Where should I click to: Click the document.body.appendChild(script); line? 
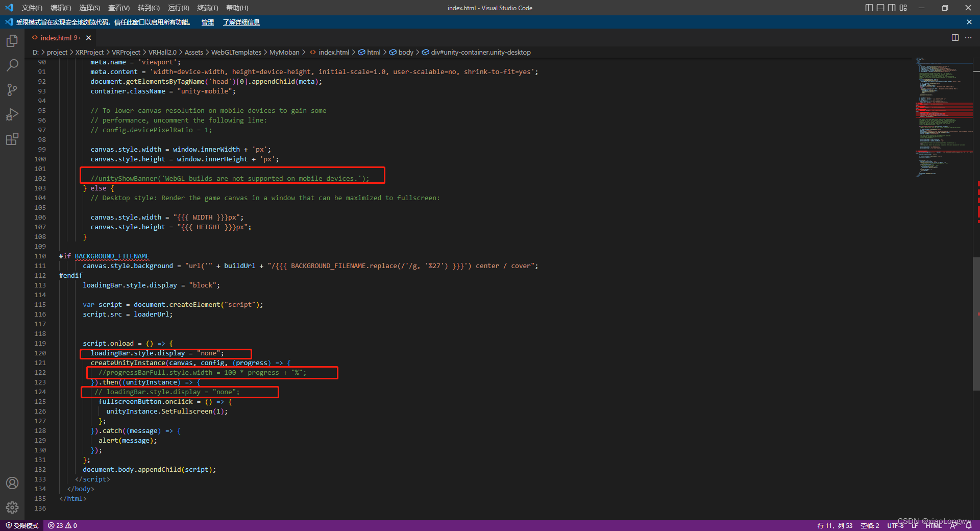(149, 470)
